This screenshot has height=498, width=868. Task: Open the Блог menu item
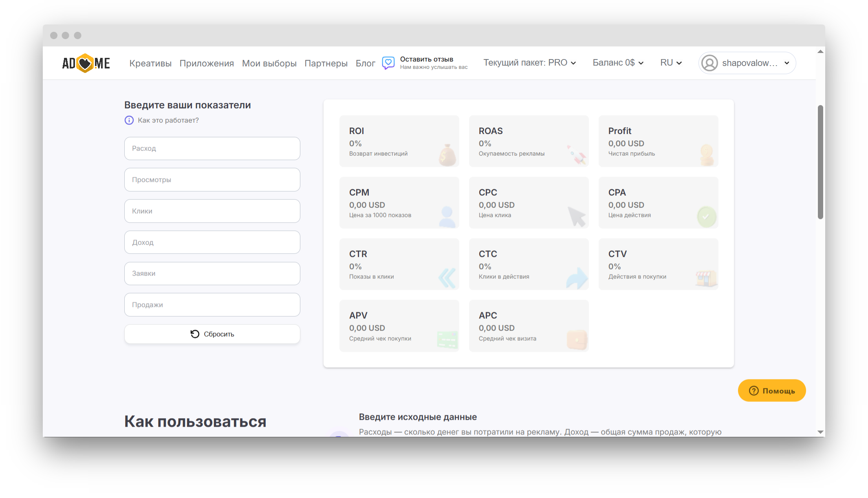(365, 63)
